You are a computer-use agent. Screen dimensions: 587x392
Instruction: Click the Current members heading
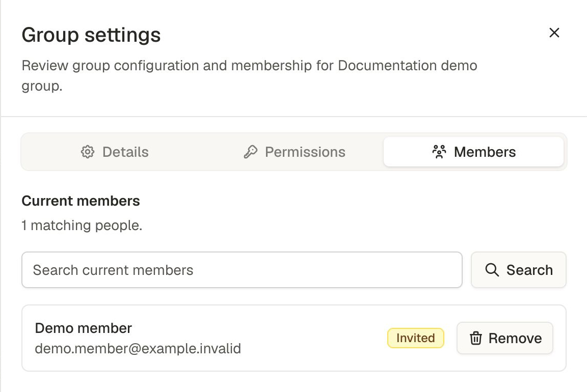81,201
